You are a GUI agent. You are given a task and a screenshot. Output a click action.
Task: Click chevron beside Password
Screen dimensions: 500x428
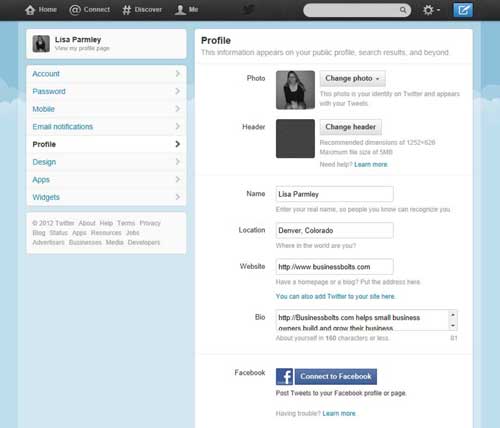(178, 91)
